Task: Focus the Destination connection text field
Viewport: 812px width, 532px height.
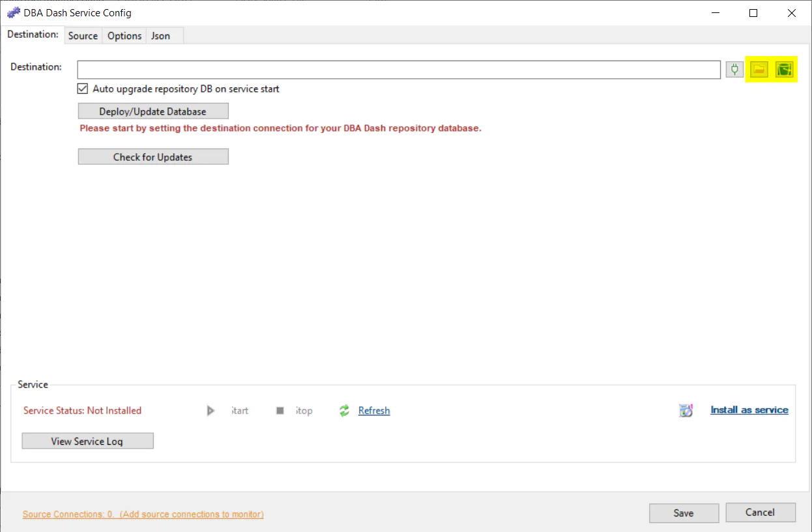Action: tap(398, 69)
